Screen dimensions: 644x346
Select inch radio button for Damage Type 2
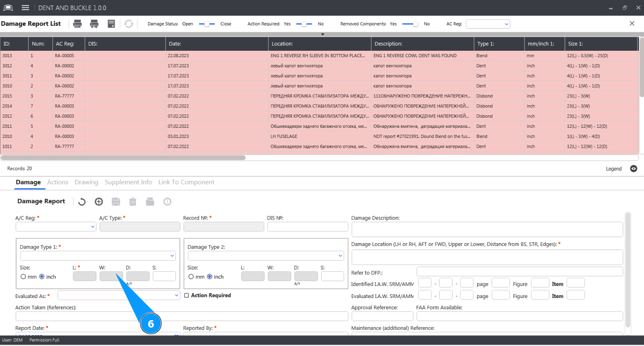click(x=210, y=277)
